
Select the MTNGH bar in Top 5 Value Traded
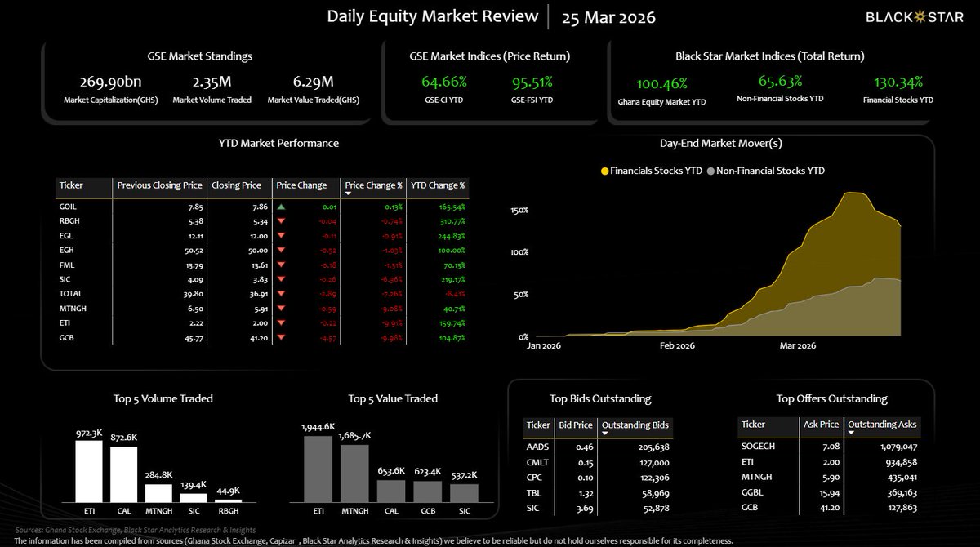point(354,473)
